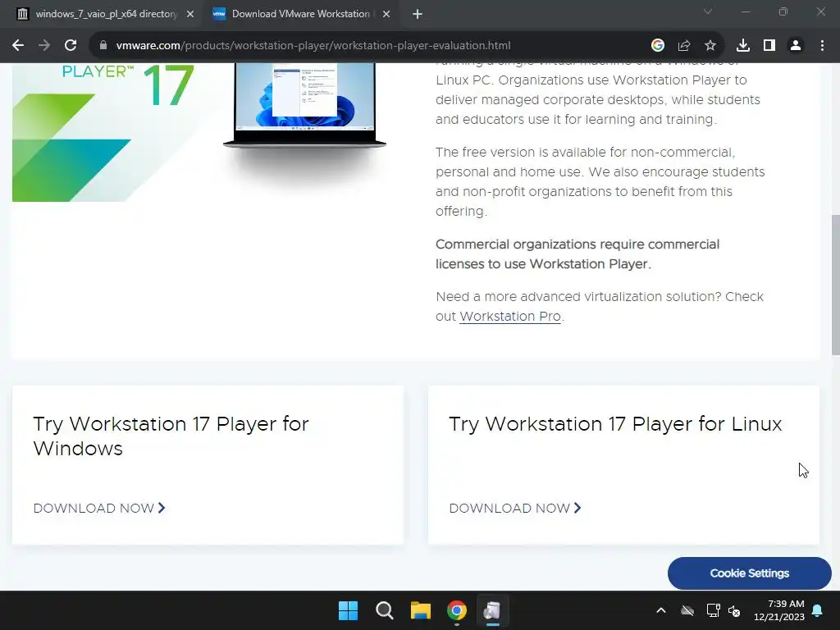
Task: Open taskbar Search
Action: click(x=384, y=610)
